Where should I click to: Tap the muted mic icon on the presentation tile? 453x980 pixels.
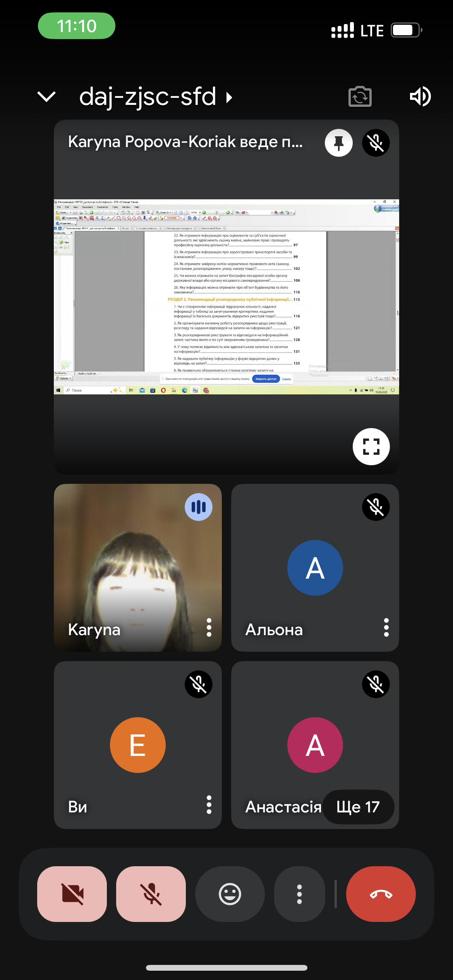[x=376, y=143]
